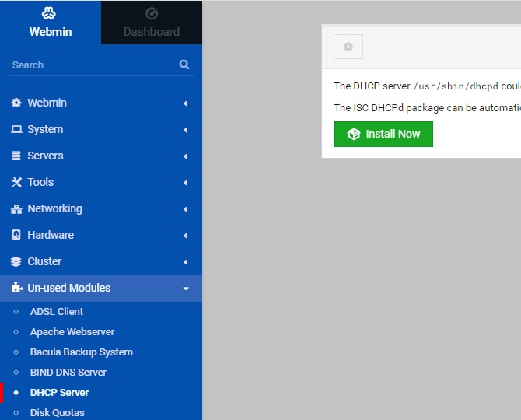The image size is (521, 420).
Task: Expand the Cluster category arrow
Action: [185, 262]
